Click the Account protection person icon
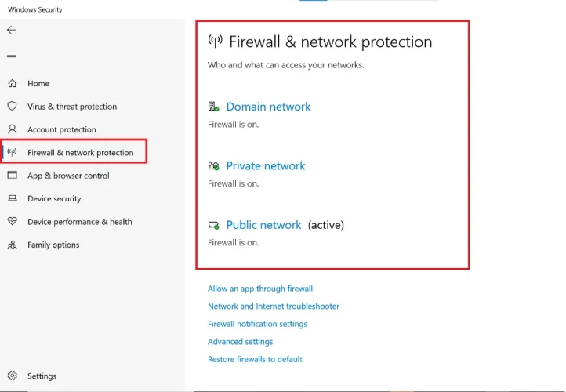This screenshot has height=392, width=566. point(12,129)
